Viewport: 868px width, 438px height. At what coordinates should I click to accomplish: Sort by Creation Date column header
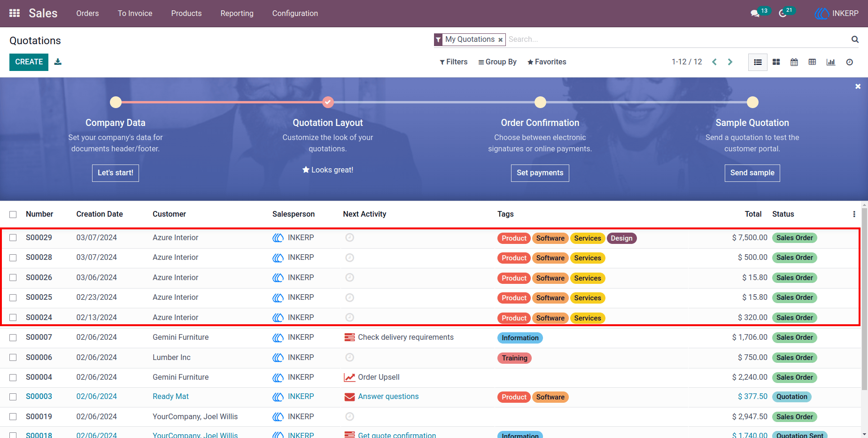tap(100, 214)
